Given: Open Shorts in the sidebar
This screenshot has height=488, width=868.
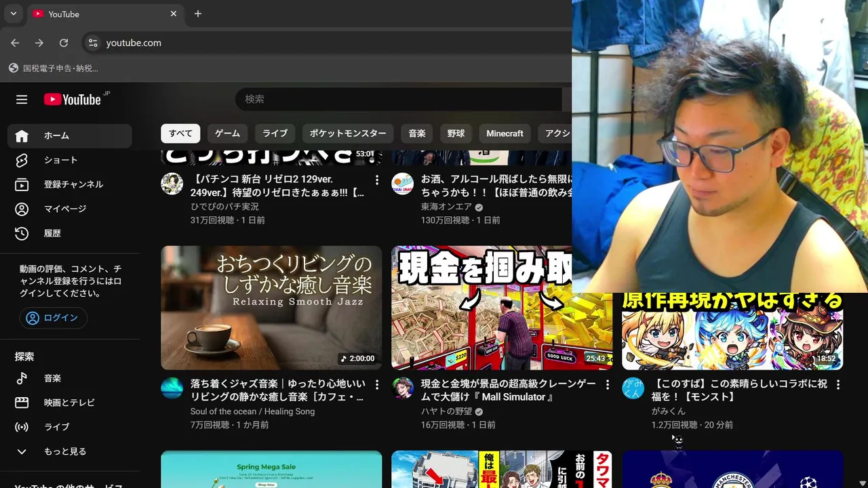Looking at the screenshot, I should click(x=70, y=160).
